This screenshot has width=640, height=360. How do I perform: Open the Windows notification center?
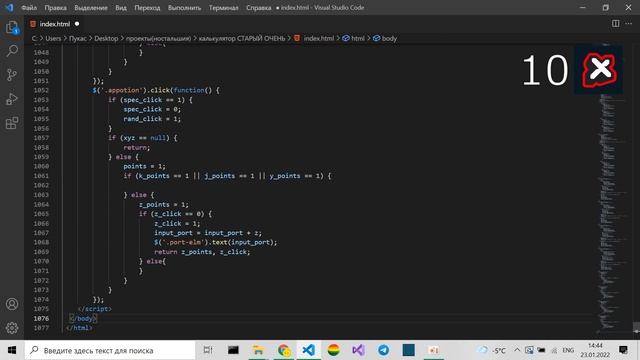[623, 350]
